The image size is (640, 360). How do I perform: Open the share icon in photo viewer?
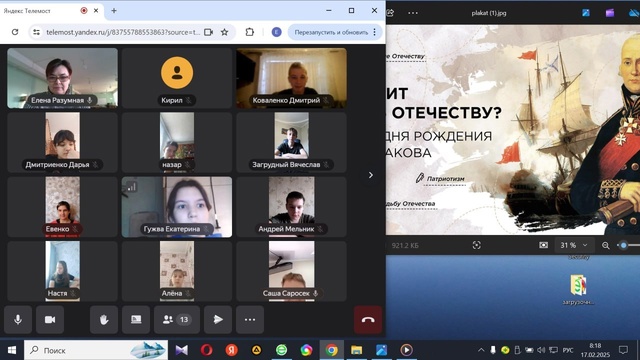coord(390,13)
